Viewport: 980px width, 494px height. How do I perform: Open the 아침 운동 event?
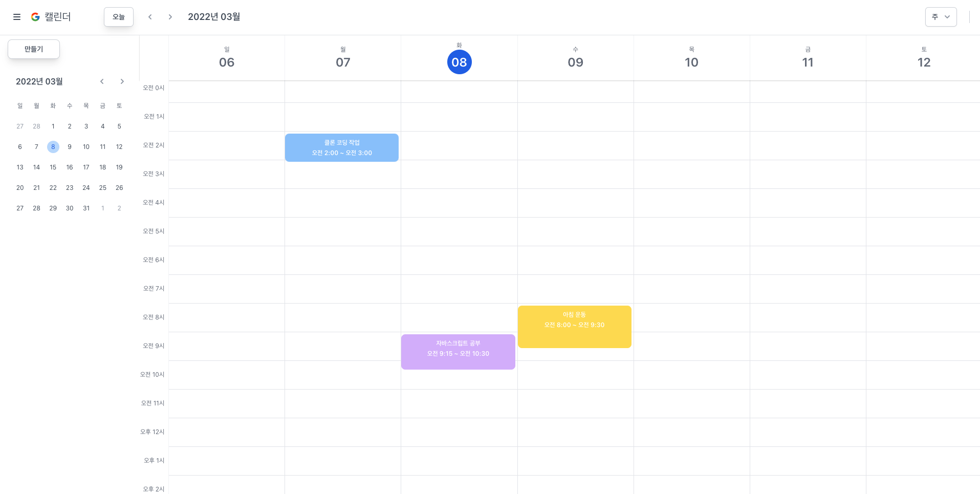coord(574,326)
